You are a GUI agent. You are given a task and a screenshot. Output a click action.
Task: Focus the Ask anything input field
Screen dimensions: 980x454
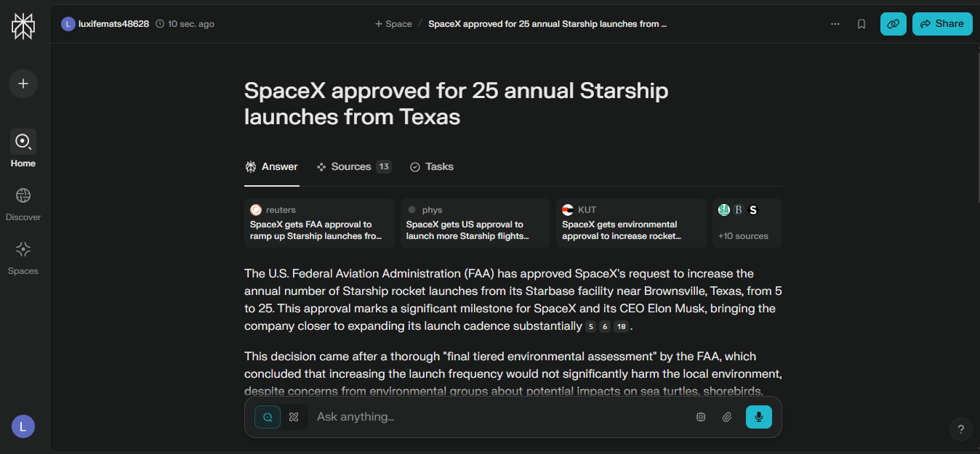coord(499,417)
